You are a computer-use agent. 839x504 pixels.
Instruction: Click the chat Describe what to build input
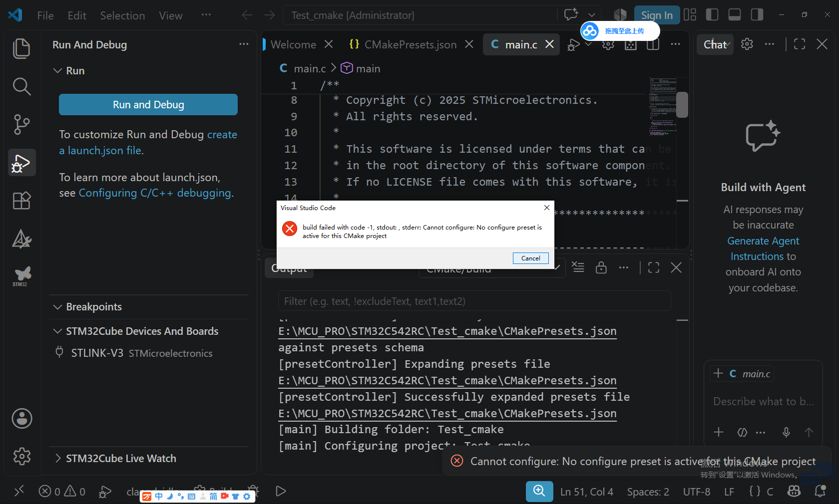763,402
